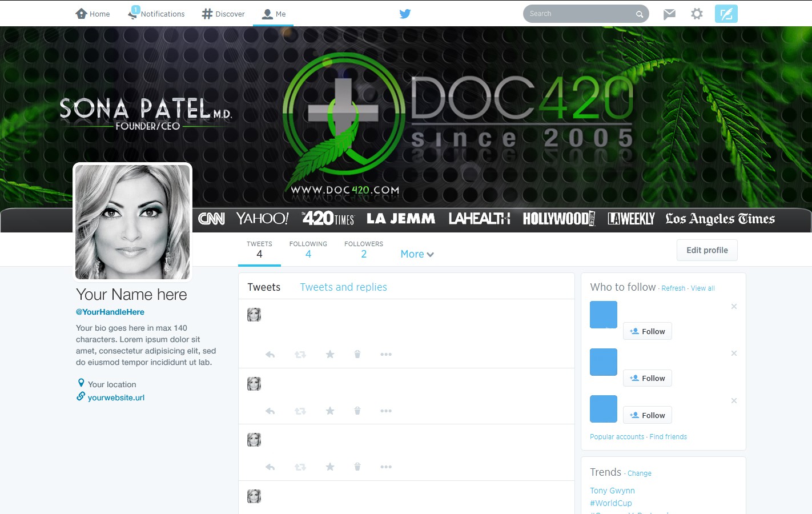Click avatar on third tweet

(254, 440)
